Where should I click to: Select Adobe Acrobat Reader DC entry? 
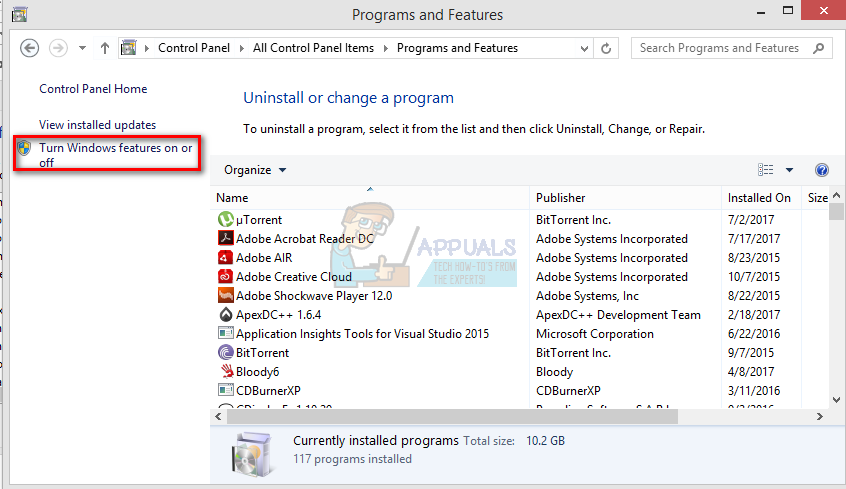(x=305, y=239)
